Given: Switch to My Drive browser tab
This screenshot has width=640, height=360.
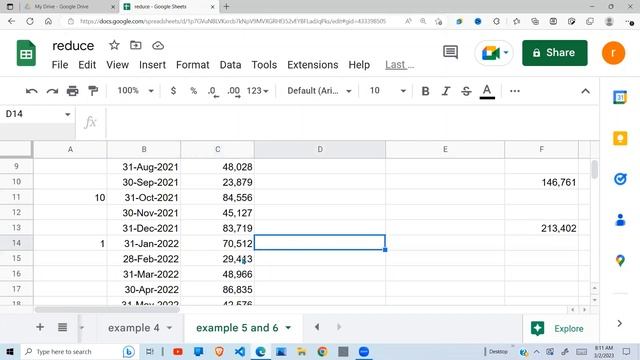Looking at the screenshot, I should (x=69, y=7).
